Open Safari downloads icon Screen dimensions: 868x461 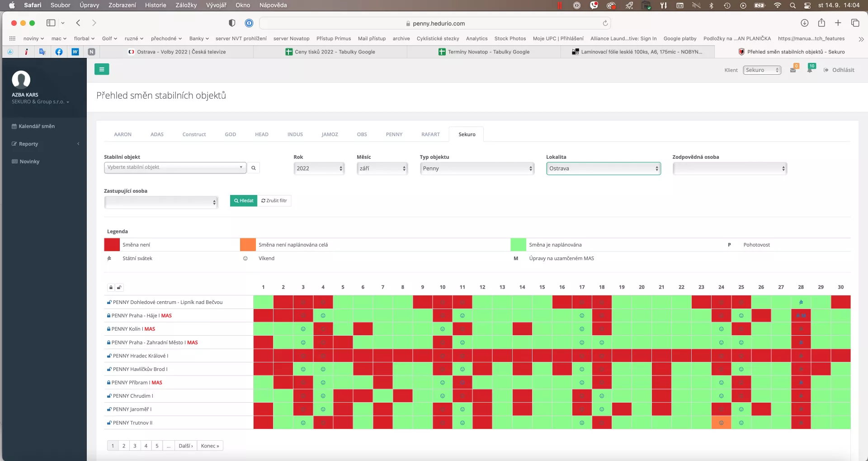pyautogui.click(x=805, y=23)
